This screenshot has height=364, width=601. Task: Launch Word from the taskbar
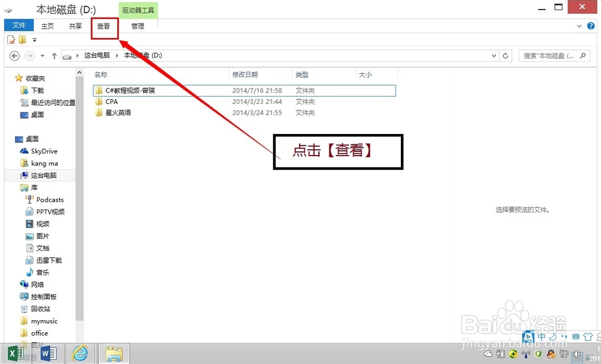pyautogui.click(x=48, y=353)
